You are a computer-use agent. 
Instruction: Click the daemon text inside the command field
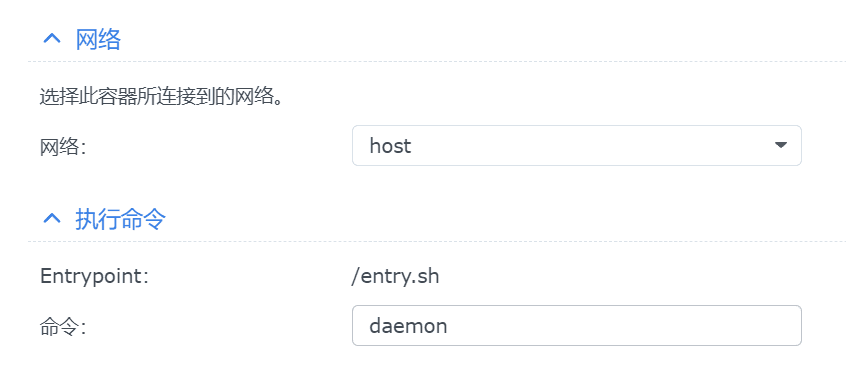[408, 325]
